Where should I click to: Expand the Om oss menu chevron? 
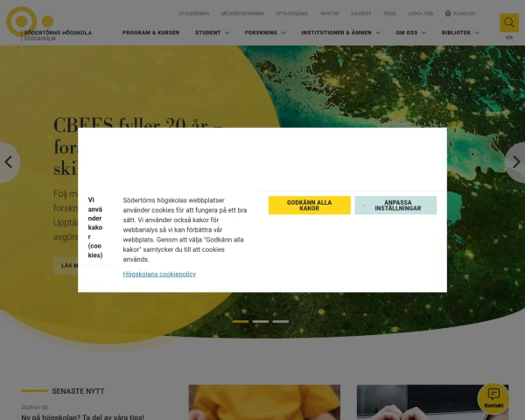tap(423, 33)
